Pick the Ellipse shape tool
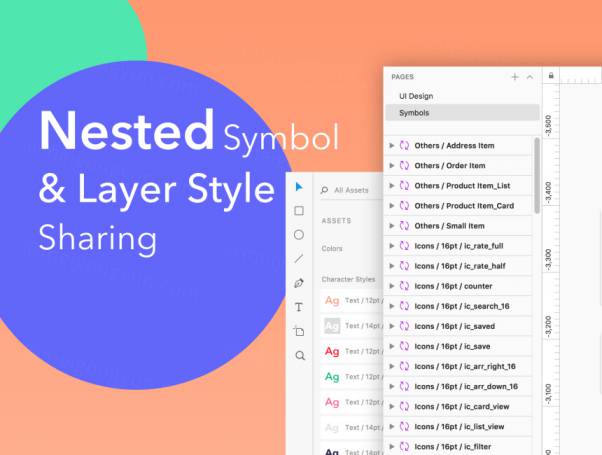This screenshot has height=455, width=602. [x=299, y=235]
